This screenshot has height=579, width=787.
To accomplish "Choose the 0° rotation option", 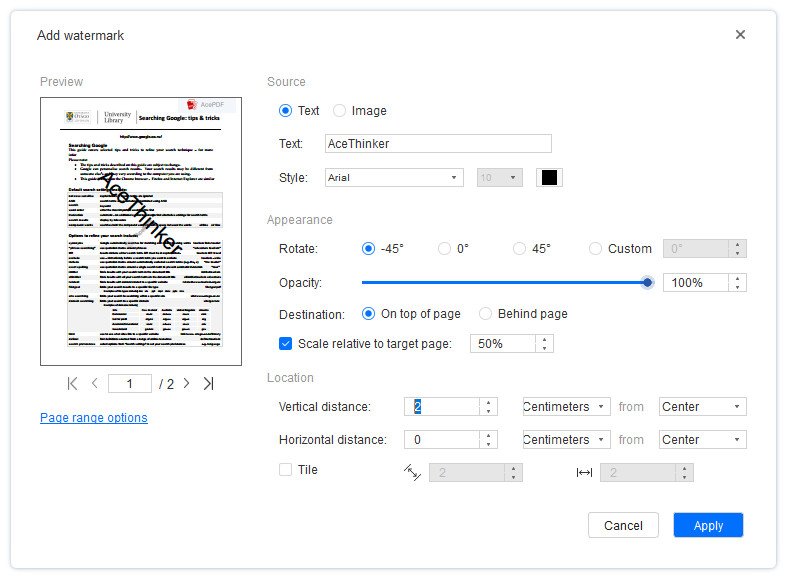I will tap(444, 248).
